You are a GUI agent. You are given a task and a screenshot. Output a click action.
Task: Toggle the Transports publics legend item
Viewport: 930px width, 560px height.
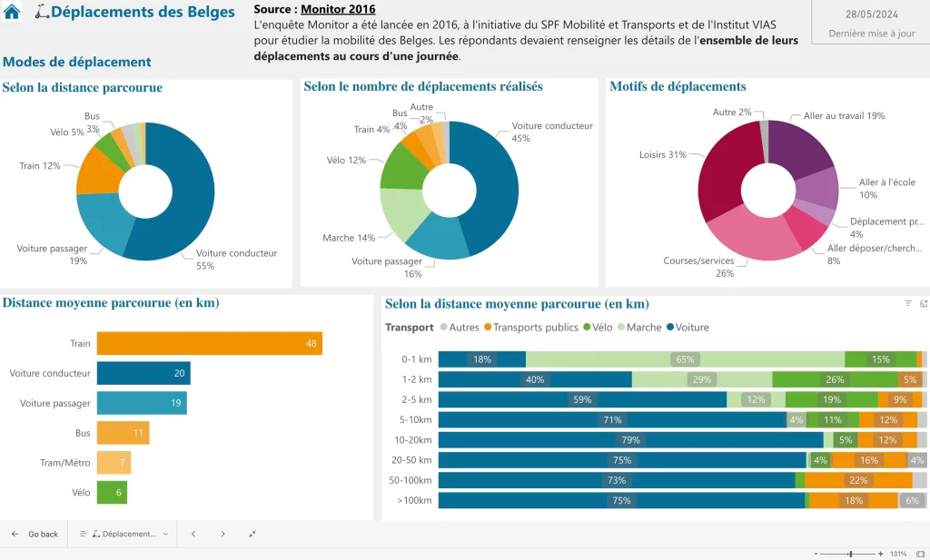pos(529,328)
